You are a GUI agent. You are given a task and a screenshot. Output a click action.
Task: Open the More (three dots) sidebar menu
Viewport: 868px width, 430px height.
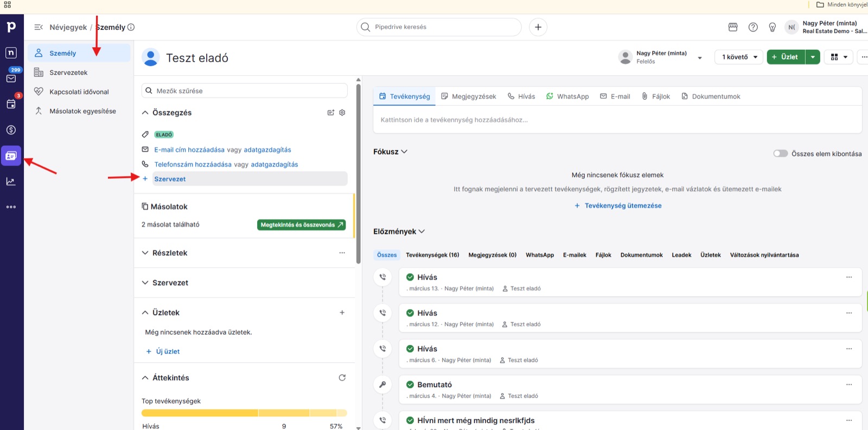click(11, 207)
